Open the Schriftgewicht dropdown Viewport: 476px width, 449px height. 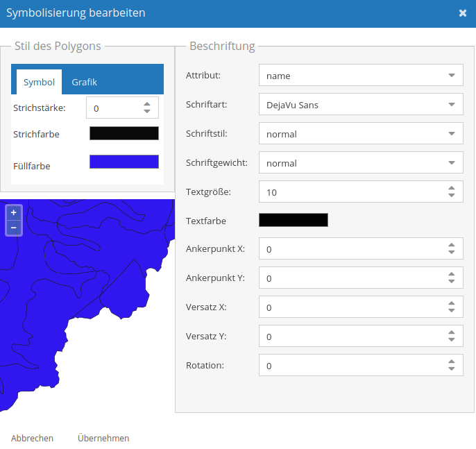coord(361,162)
